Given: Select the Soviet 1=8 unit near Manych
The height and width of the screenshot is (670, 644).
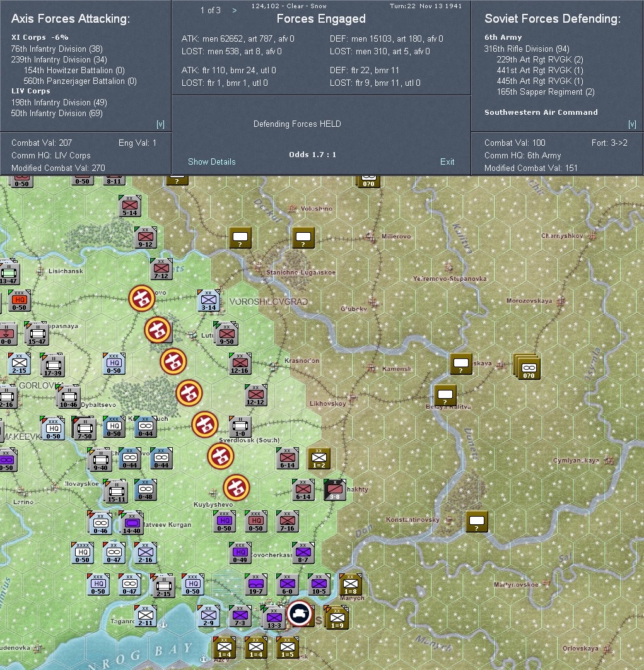Looking at the screenshot, I should click(x=351, y=585).
